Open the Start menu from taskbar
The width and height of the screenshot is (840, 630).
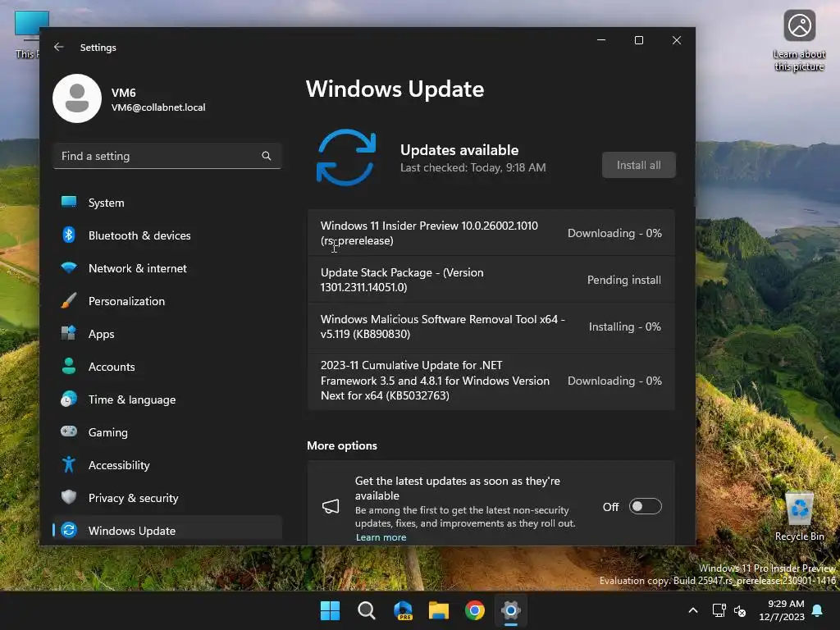click(x=330, y=610)
